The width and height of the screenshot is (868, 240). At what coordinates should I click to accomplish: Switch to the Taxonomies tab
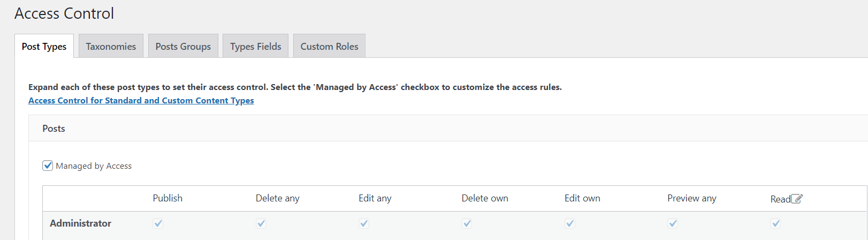[x=111, y=47]
